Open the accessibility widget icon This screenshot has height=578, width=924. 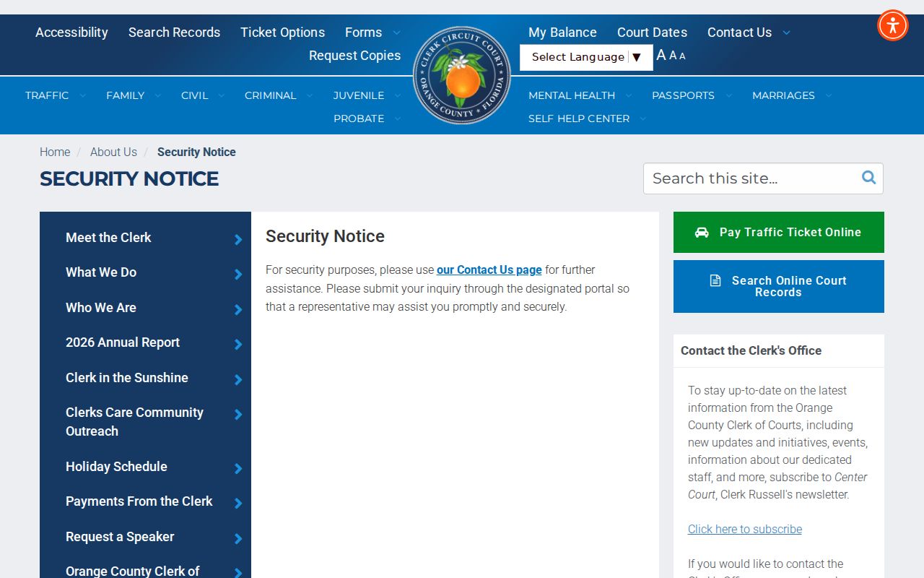pos(893,25)
